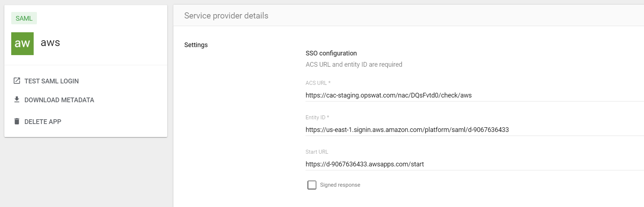Select the Start URL text field
The height and width of the screenshot is (207, 644).
pyautogui.click(x=471, y=164)
